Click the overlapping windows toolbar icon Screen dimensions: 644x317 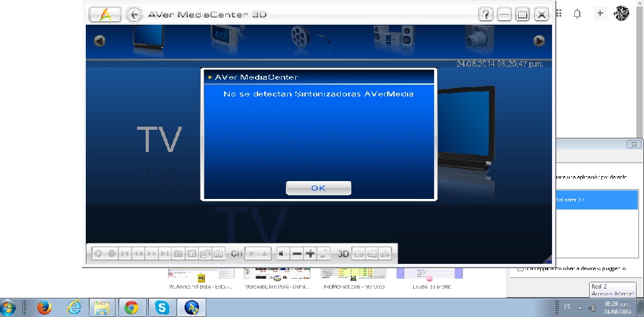pos(205,254)
